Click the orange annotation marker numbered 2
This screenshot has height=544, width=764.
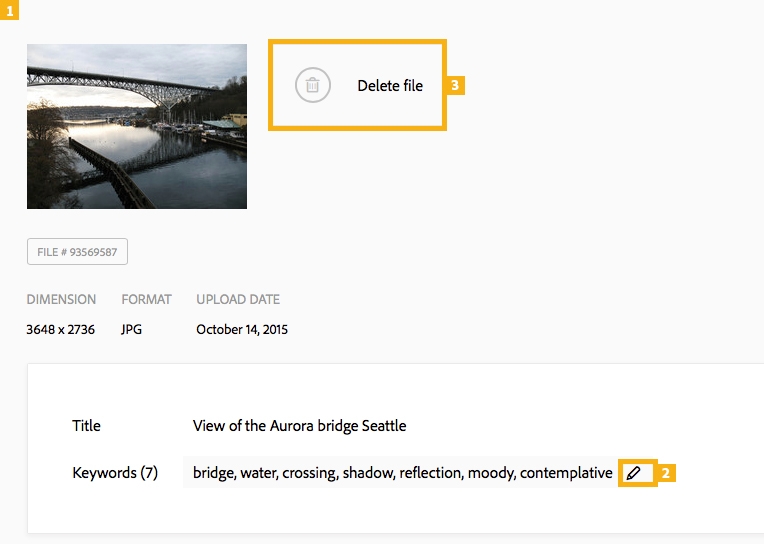click(667, 473)
